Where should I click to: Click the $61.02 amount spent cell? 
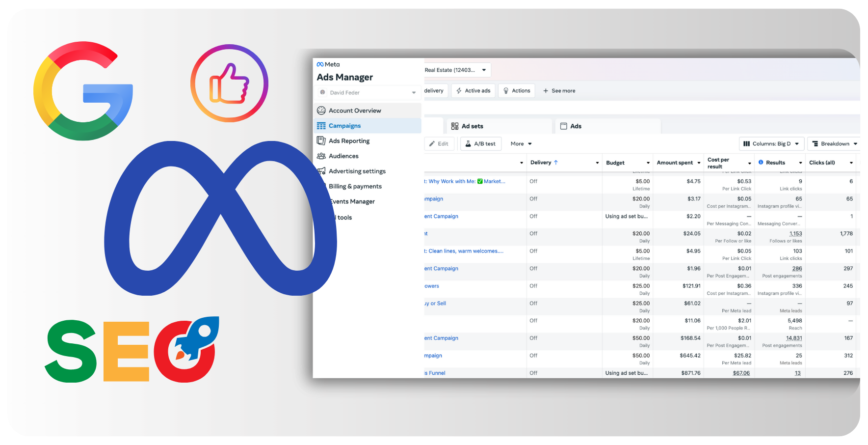point(692,304)
